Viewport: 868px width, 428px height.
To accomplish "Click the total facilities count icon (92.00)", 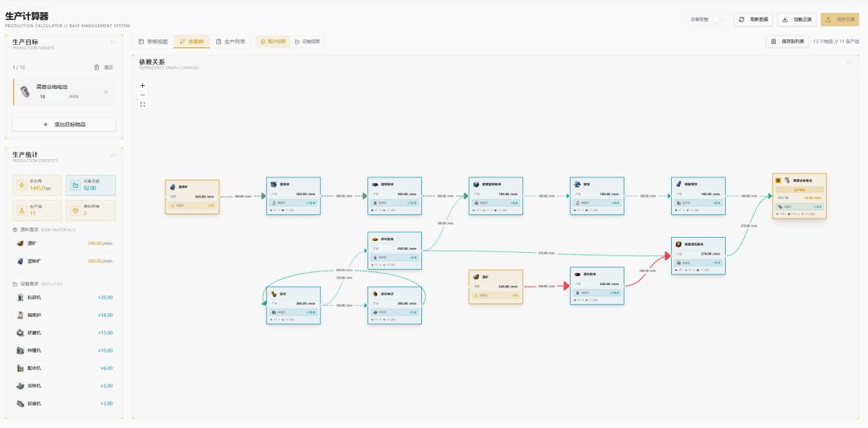I will coord(75,185).
